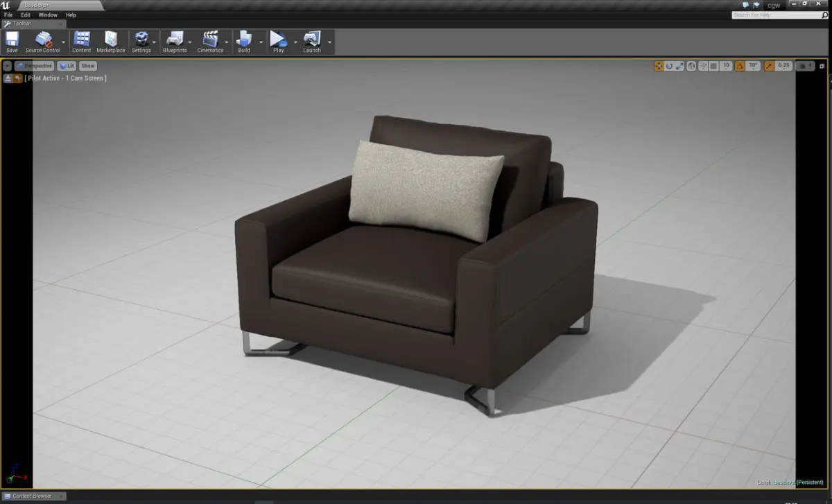
Task: Expand the Source Control dropdown arrow
Action: pos(64,42)
